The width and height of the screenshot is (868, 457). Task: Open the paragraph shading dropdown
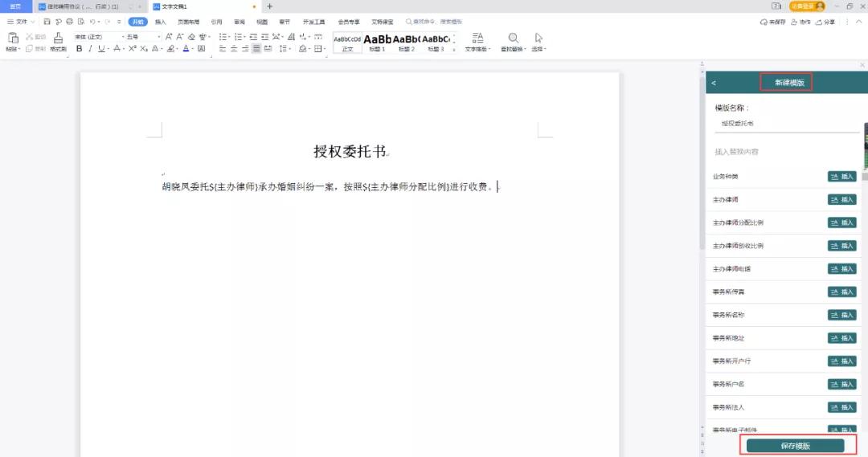click(x=309, y=49)
